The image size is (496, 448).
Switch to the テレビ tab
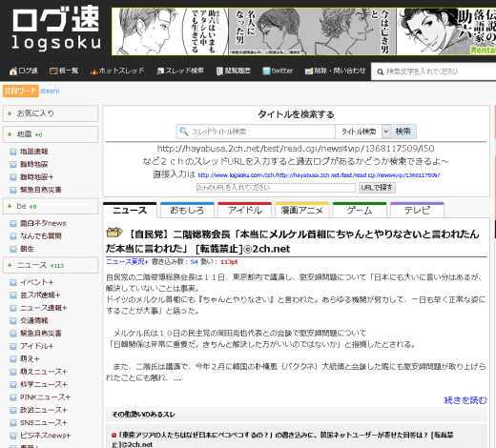pos(417,210)
